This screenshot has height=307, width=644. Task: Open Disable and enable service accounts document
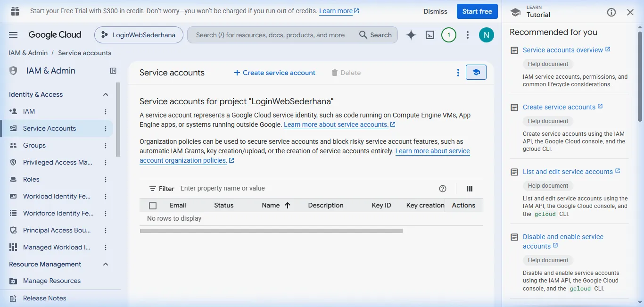click(563, 241)
